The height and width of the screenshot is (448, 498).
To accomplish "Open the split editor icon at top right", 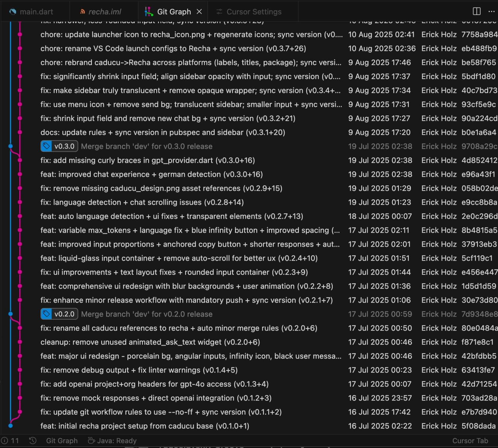I will click(476, 11).
